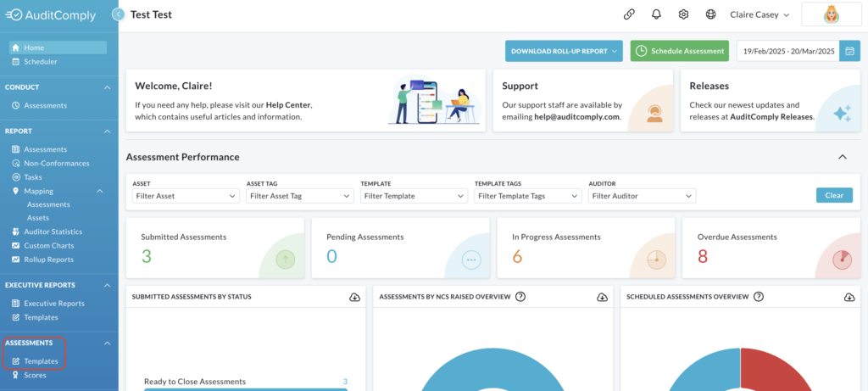Collapse the Conduct section
Image resolution: width=868 pixels, height=391 pixels.
(108, 87)
